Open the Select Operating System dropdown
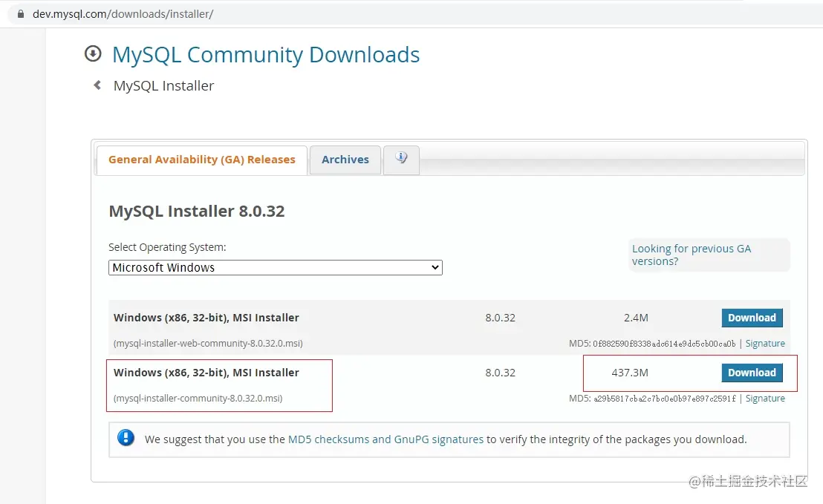 pos(275,267)
